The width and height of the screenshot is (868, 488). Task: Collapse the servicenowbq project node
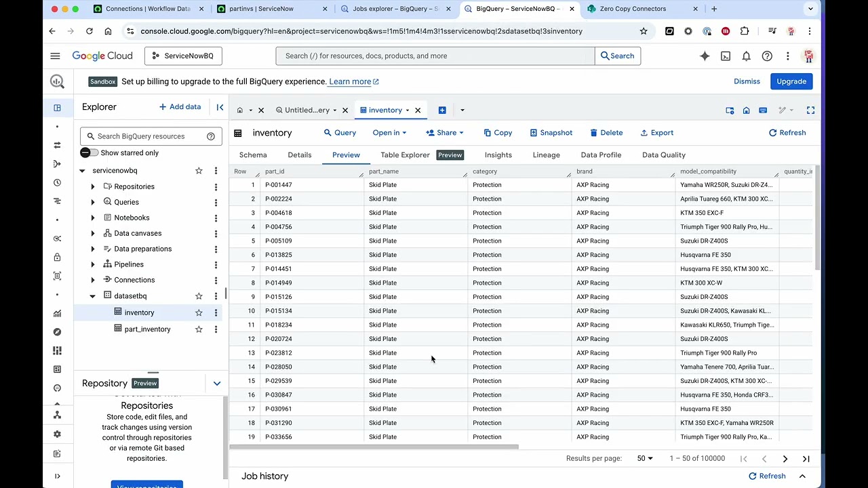click(x=82, y=171)
